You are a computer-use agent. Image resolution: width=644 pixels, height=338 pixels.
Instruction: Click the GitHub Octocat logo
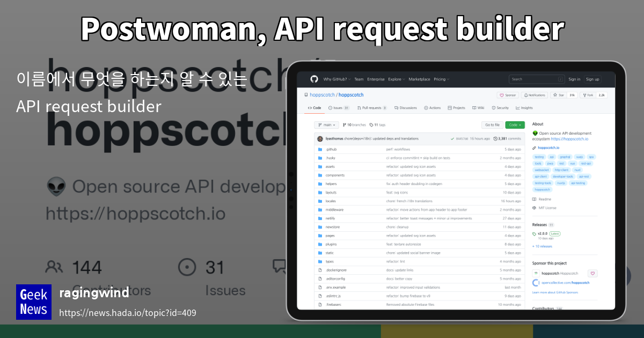(314, 79)
